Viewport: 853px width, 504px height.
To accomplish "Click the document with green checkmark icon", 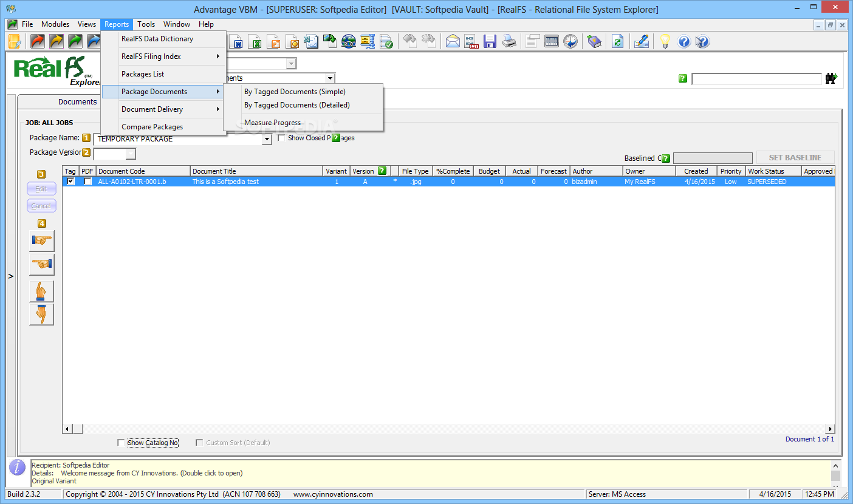I will (386, 41).
